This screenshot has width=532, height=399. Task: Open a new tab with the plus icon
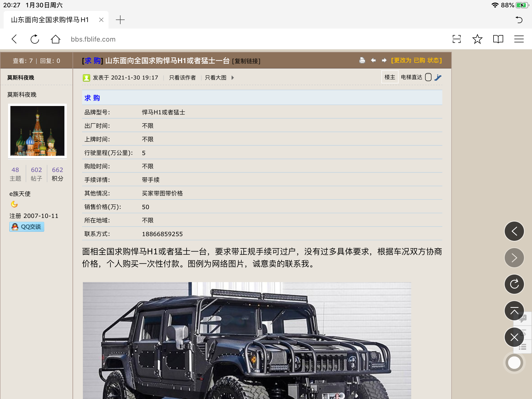coord(120,20)
